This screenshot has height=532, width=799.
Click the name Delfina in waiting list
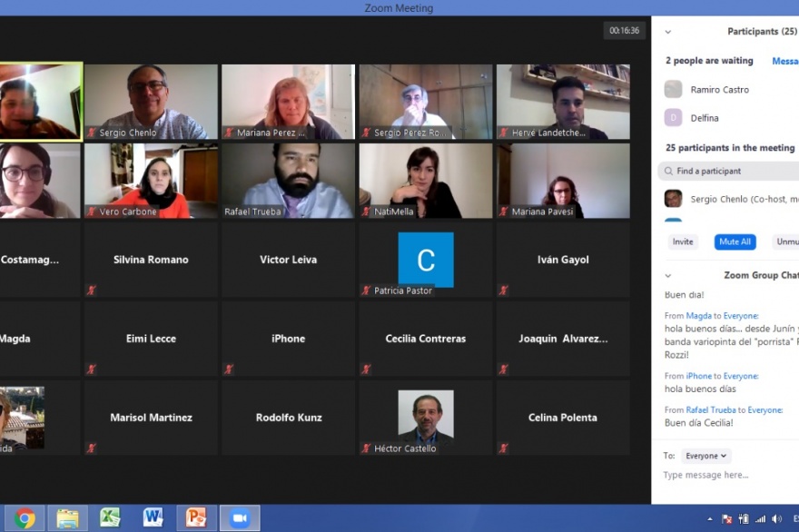pos(705,118)
